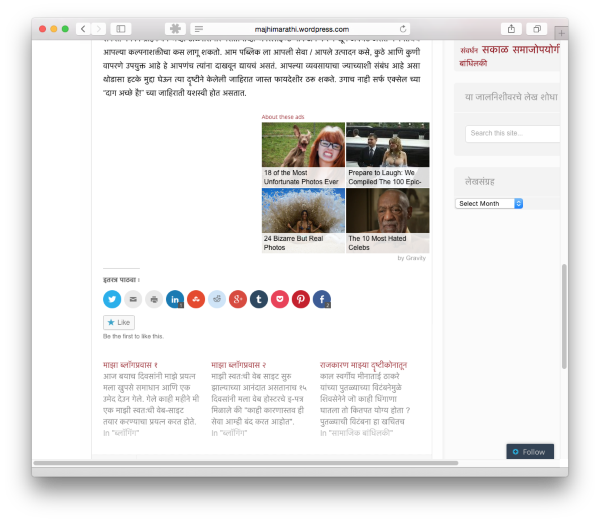The width and height of the screenshot is (600, 522).
Task: Save post to Pocket
Action: pyautogui.click(x=280, y=299)
